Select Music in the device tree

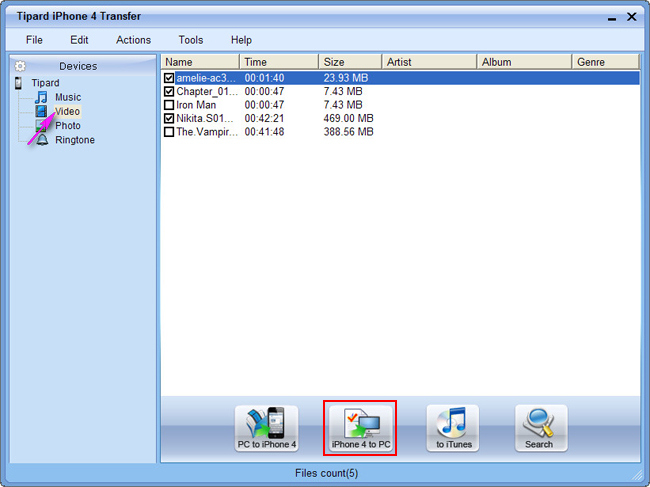(x=68, y=97)
